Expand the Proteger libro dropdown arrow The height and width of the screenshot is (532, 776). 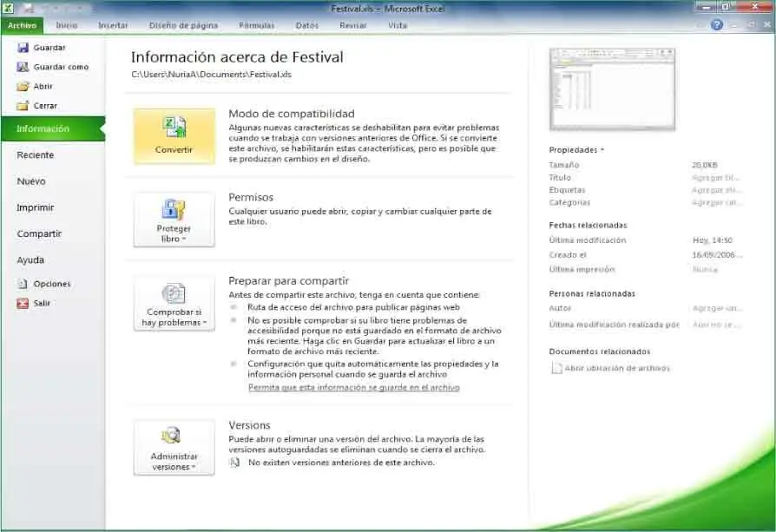coord(184,239)
